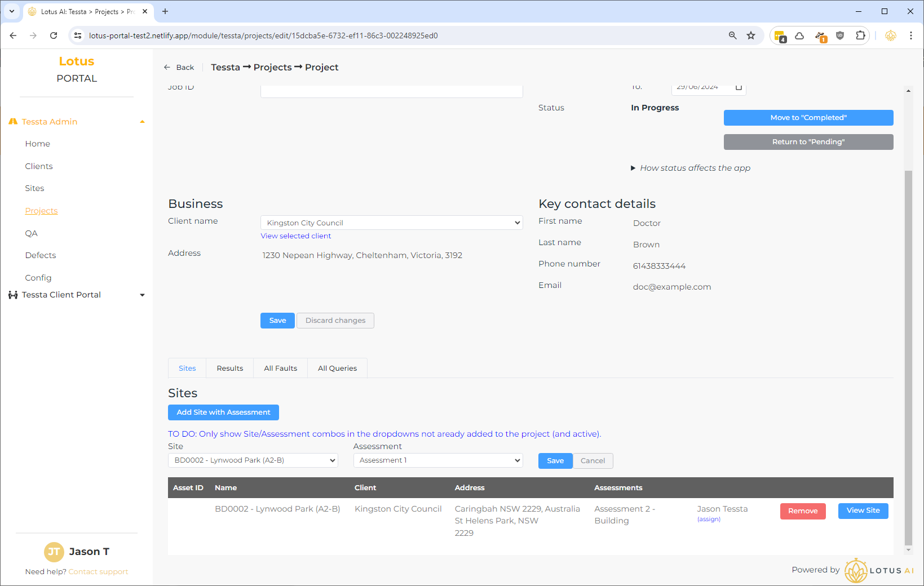The height and width of the screenshot is (586, 924).
Task: Collapse the Tessta Admin sidebar section
Action: point(142,122)
